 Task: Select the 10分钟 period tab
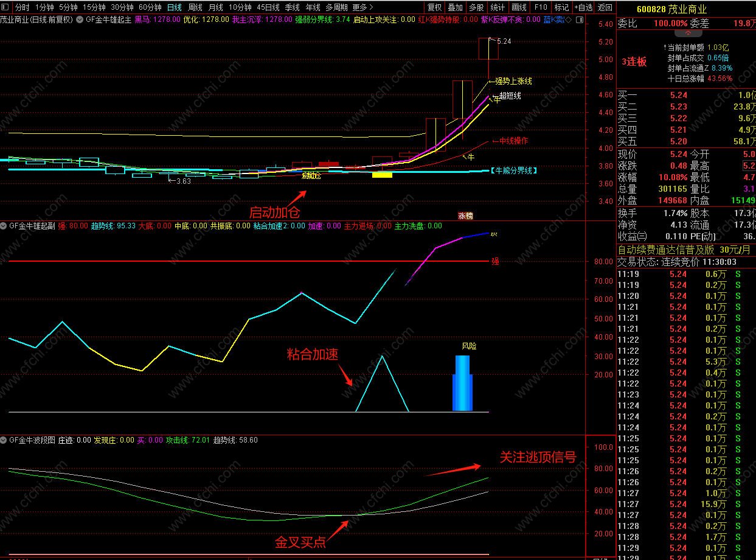pos(240,7)
